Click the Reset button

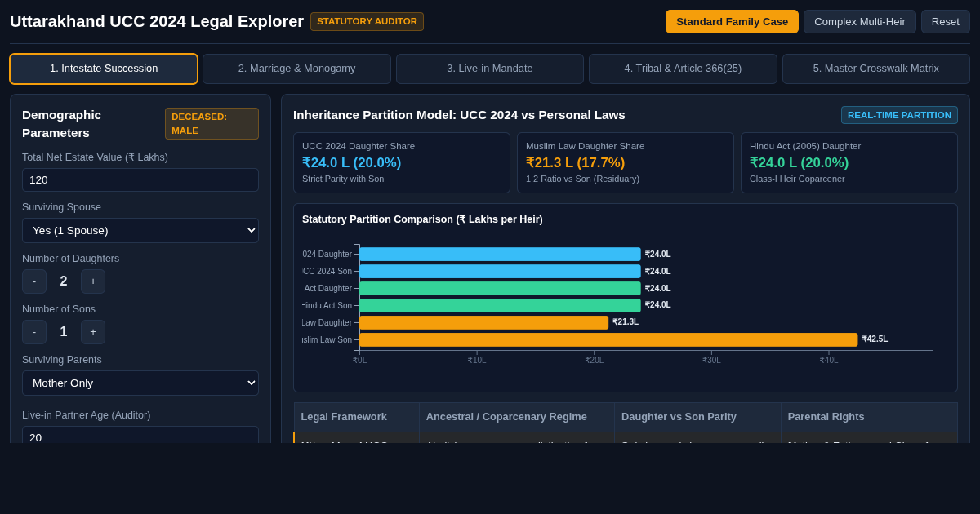click(946, 21)
